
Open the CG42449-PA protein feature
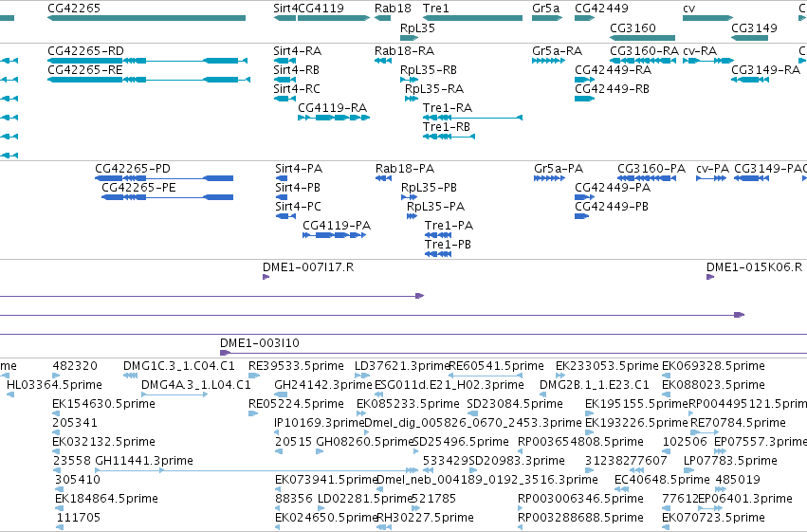coord(585,197)
